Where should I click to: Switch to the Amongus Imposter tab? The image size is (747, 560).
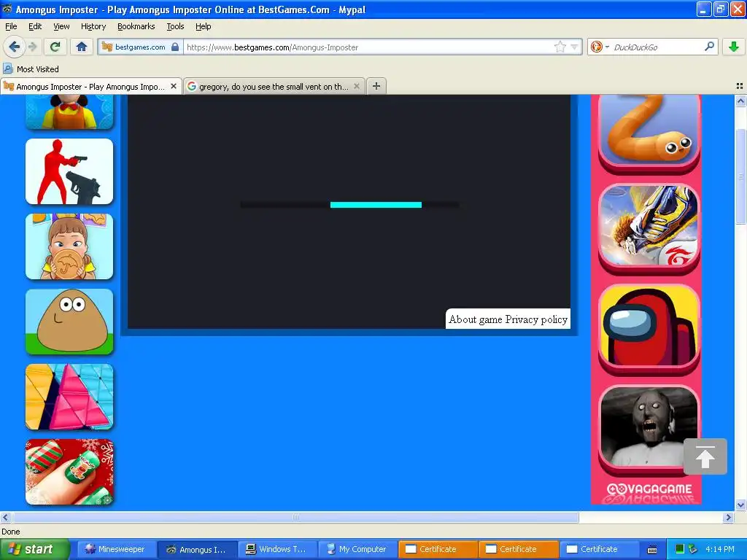coord(90,87)
